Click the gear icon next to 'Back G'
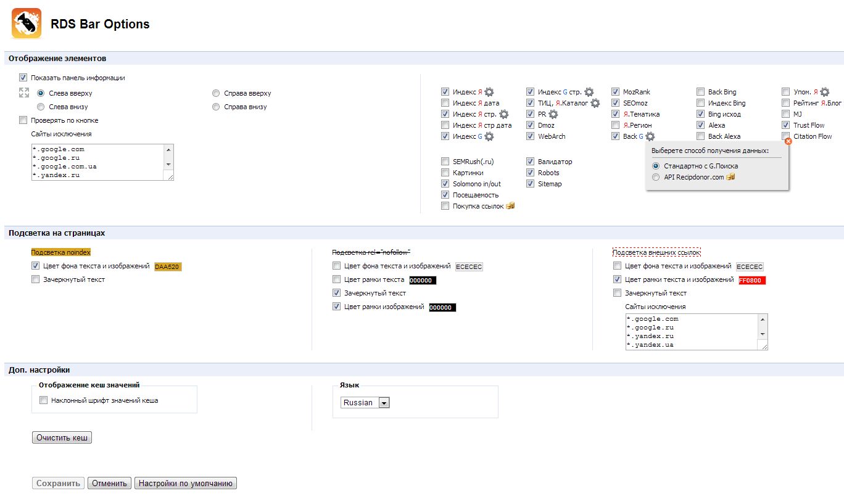Image resolution: width=844 pixels, height=504 pixels. [650, 136]
